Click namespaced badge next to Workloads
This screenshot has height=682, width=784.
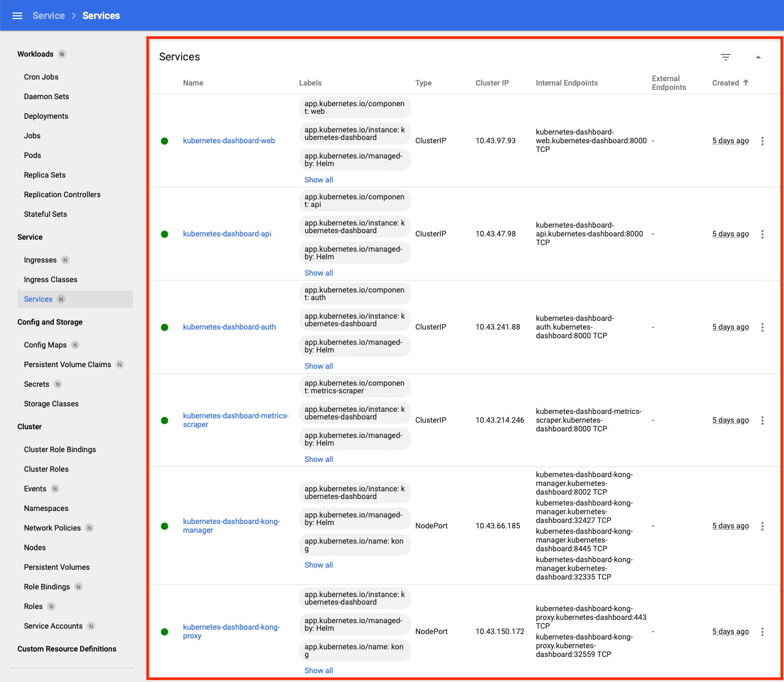(x=62, y=54)
